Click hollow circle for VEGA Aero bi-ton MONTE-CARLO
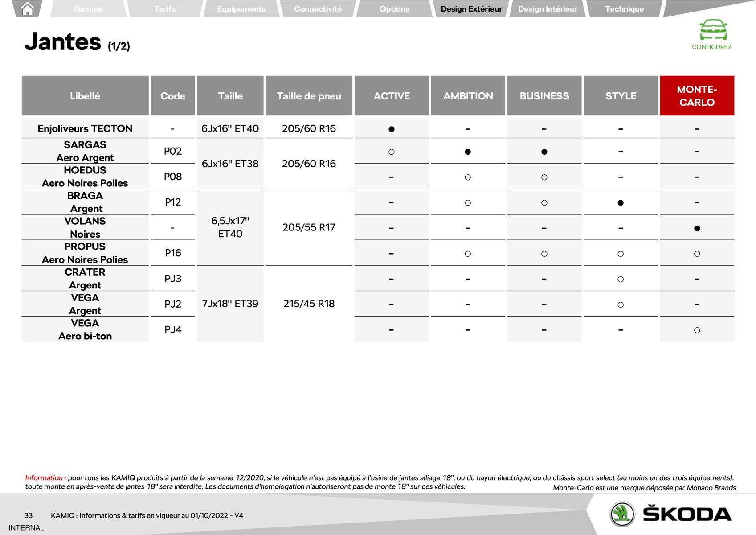The image size is (756, 535). (697, 330)
